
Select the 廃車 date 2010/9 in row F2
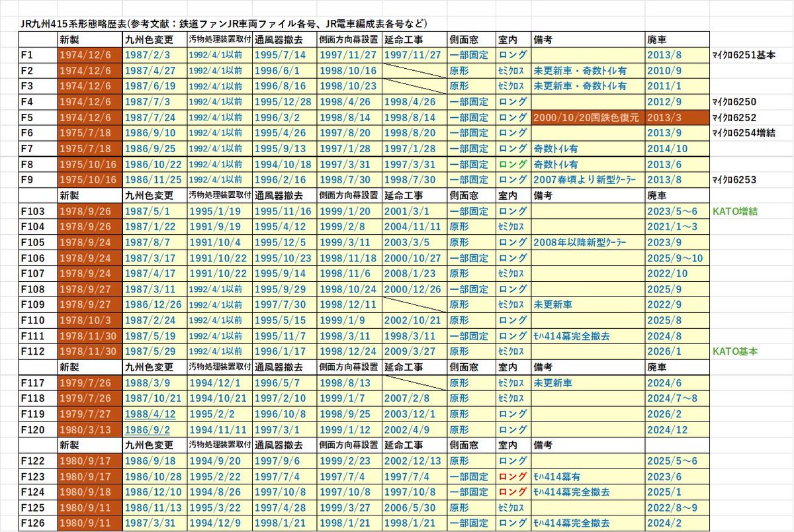tap(678, 71)
